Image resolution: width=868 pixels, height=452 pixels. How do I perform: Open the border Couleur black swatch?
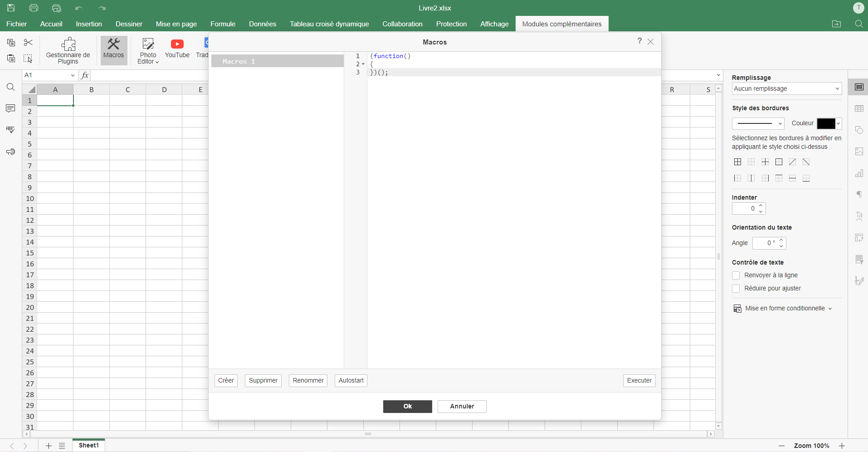[829, 123]
